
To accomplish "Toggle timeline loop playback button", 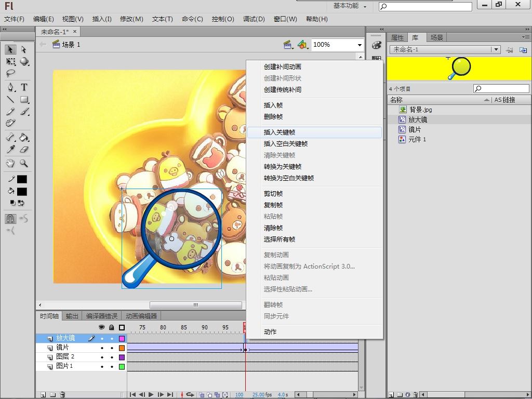I will coord(190,395).
